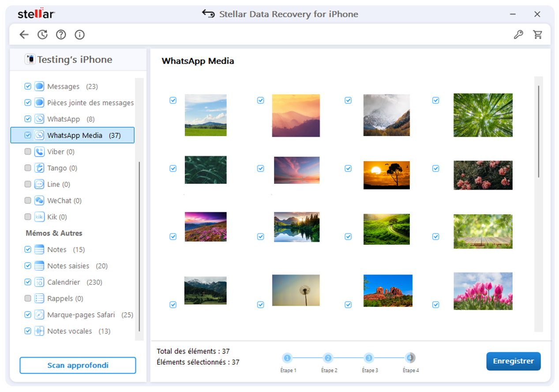The height and width of the screenshot is (392, 559).
Task: Uncheck the Messages checkbox
Action: point(28,86)
